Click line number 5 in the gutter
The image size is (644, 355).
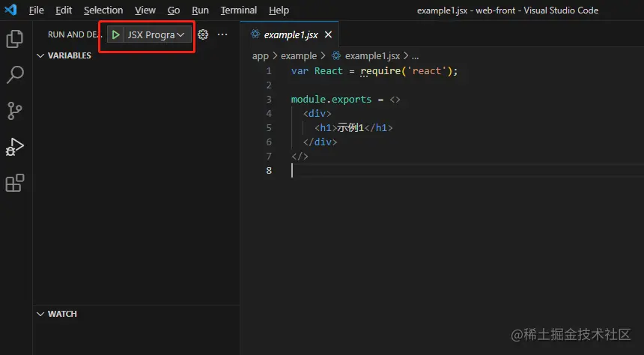[269, 128]
